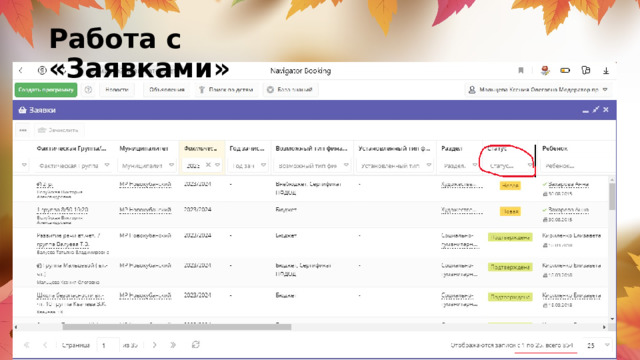Open the Объявления section
This screenshot has height=360, width=640.
click(167, 90)
